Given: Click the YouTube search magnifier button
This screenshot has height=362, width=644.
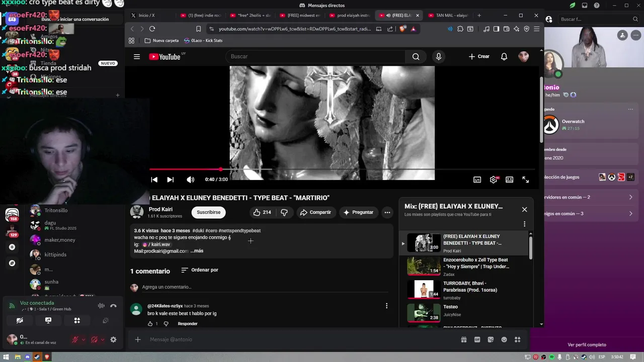Looking at the screenshot, I should [416, 57].
